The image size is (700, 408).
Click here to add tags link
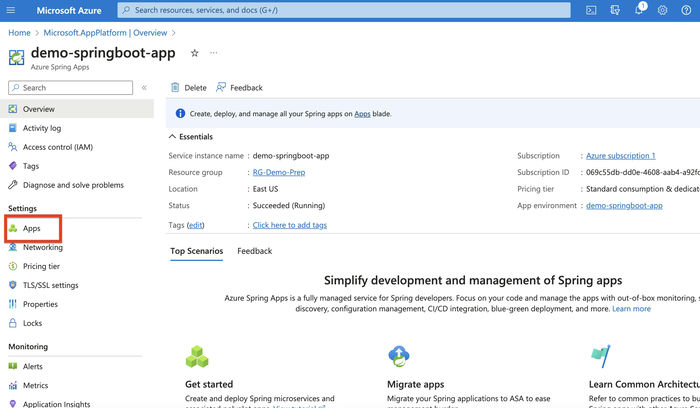pyautogui.click(x=290, y=225)
